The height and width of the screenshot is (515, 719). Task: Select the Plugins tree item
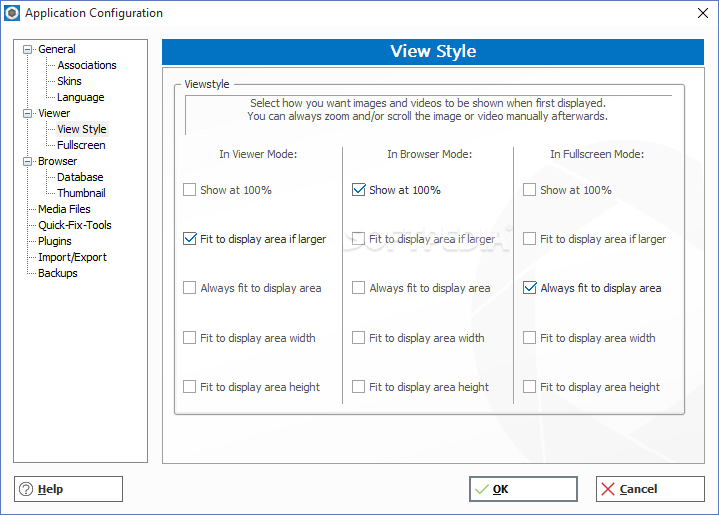point(55,241)
